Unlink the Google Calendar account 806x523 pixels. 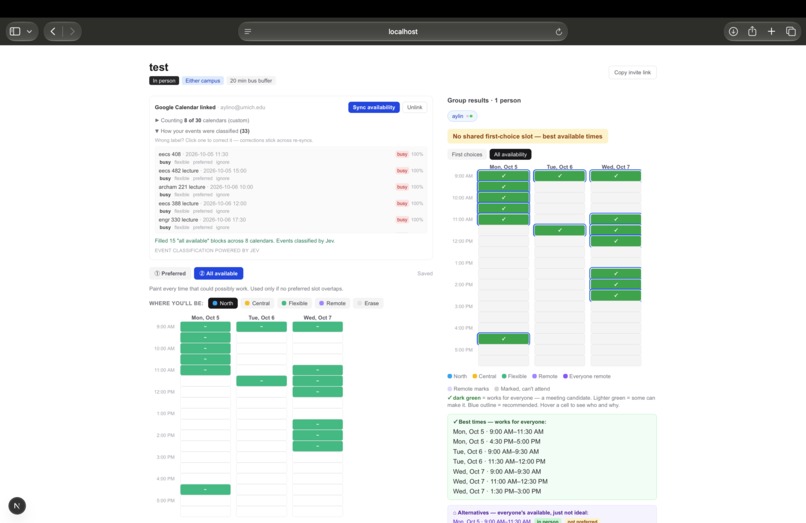(414, 107)
